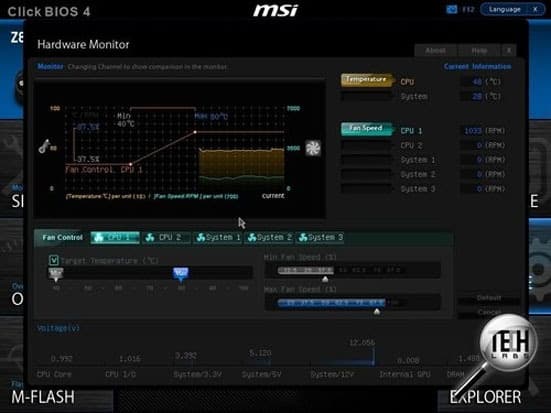The height and width of the screenshot is (413, 551).
Task: Toggle the green CPU 1 Fan Speed channel
Action: point(366,129)
